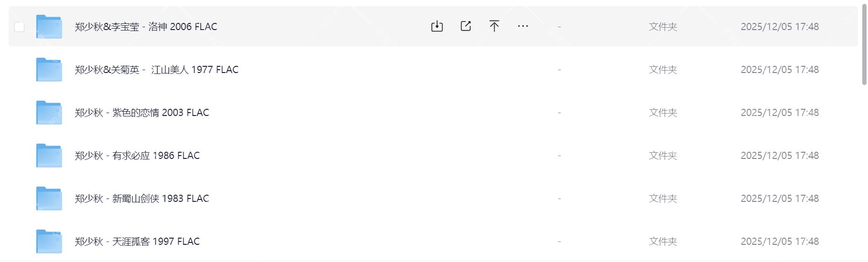Click folder icon of 洛神 2006 row

(49, 27)
